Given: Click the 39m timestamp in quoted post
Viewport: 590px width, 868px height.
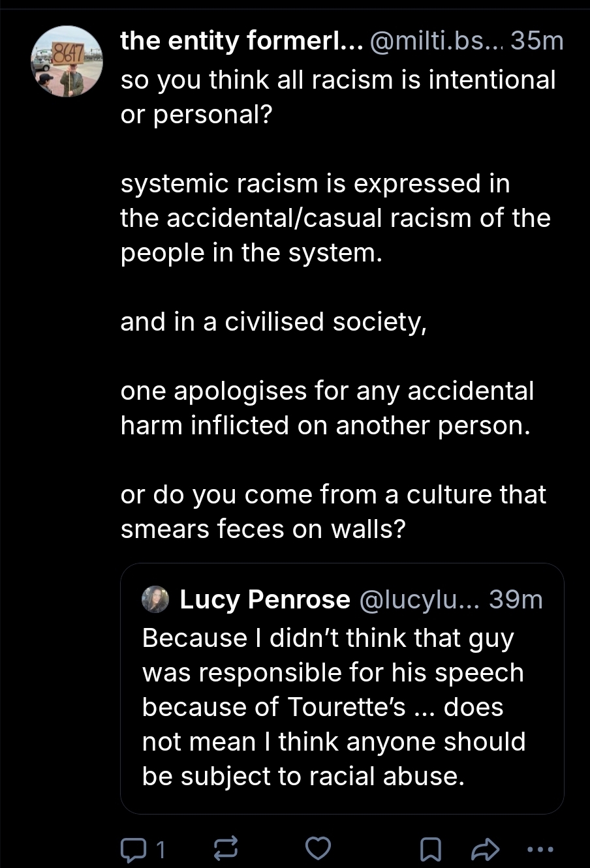Looking at the screenshot, I should (516, 599).
